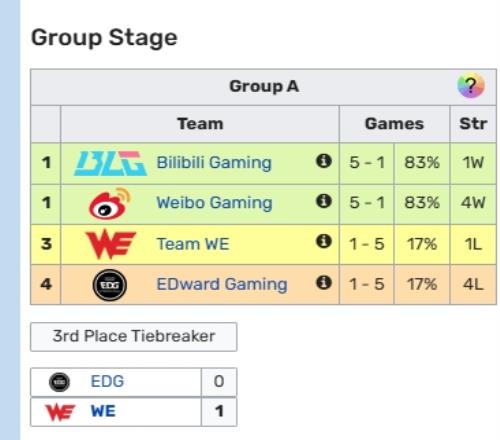
Task: Click EDG link in tiebreaker match
Action: 107,381
